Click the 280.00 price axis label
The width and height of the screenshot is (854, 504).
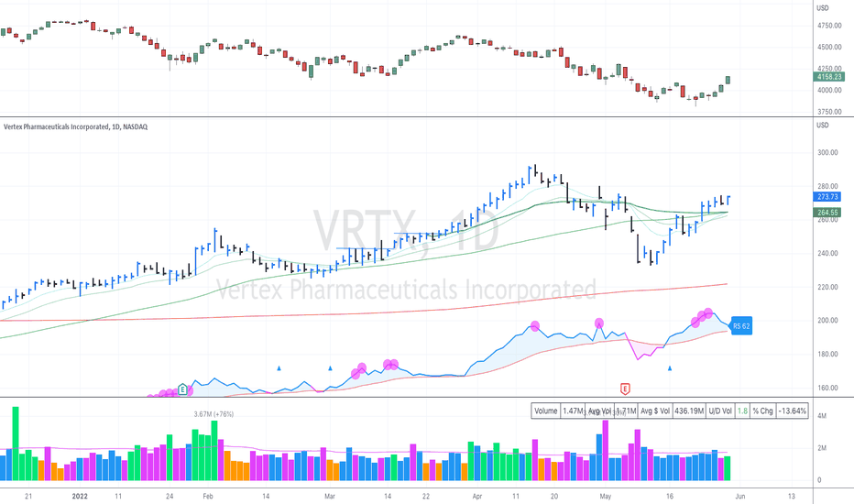827,186
